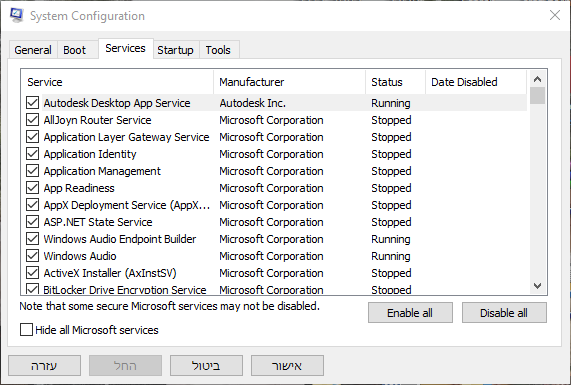The height and width of the screenshot is (385, 571).
Task: Sort by Date Disabled column header
Action: (476, 82)
